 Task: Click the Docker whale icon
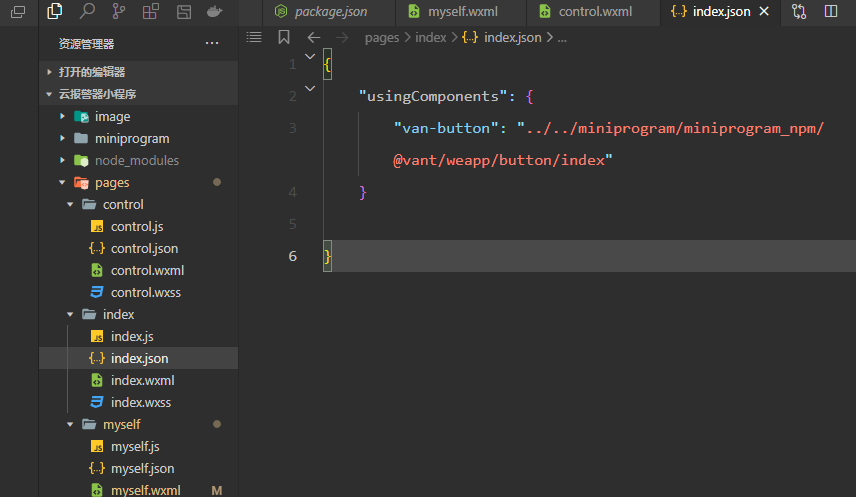point(214,12)
